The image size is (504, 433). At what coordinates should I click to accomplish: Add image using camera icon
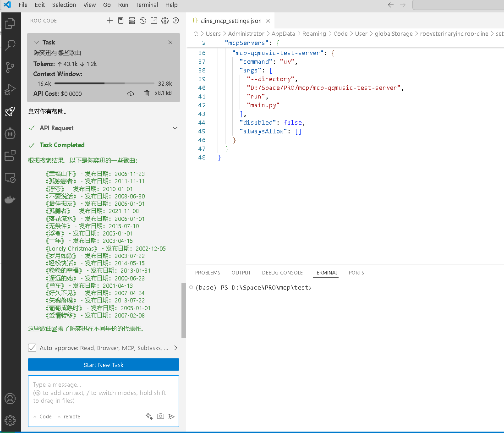pos(160,416)
